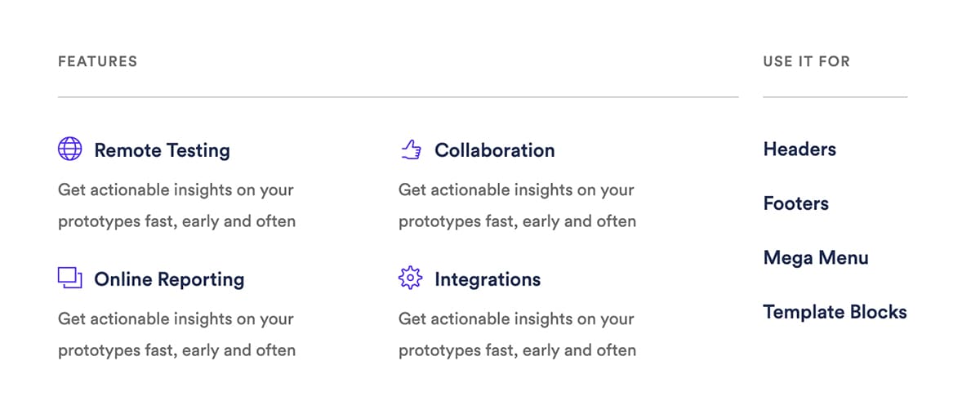Click the overlapping squares Online Reporting icon

(70, 279)
